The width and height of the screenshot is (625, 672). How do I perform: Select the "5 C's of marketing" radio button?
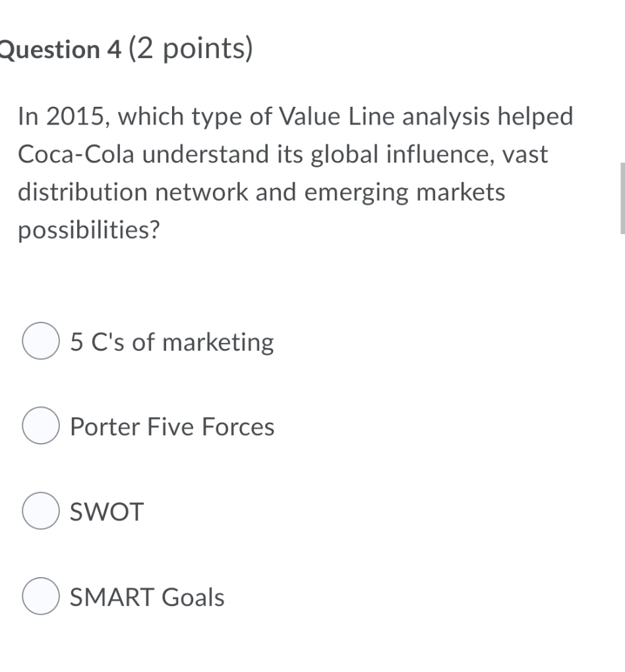pyautogui.click(x=40, y=341)
